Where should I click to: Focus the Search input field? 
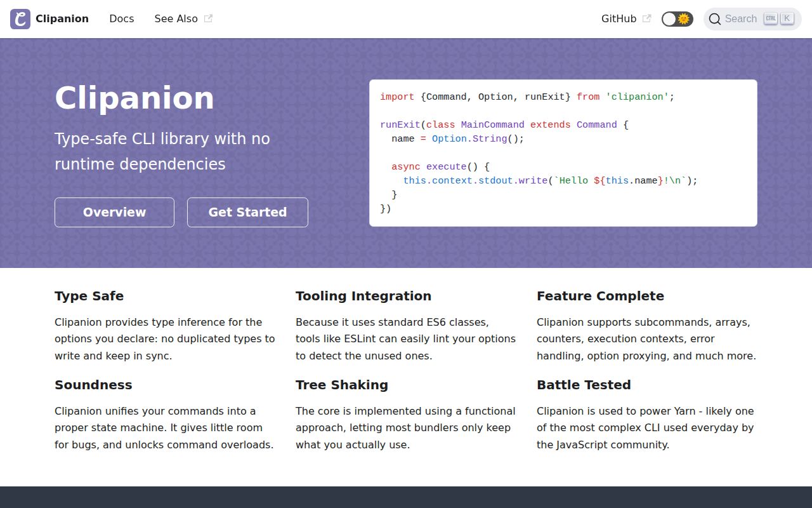tap(752, 19)
